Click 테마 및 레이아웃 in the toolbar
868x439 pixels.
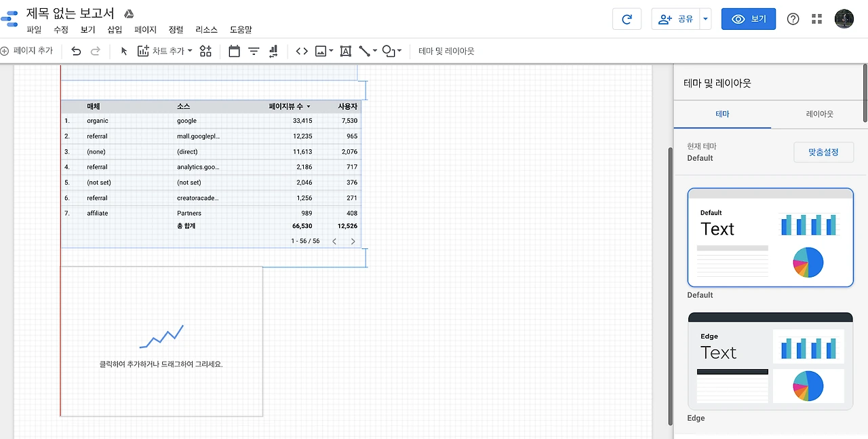[x=447, y=51]
